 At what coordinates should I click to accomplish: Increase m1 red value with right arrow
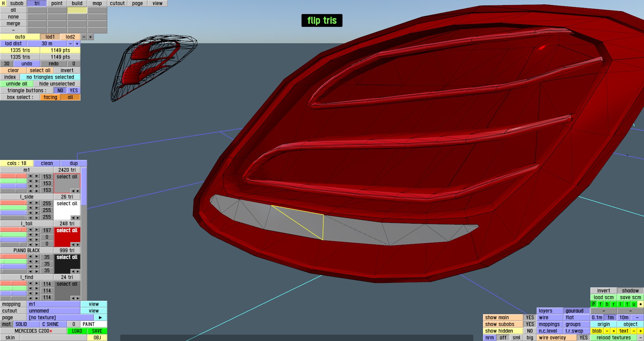pos(37,176)
